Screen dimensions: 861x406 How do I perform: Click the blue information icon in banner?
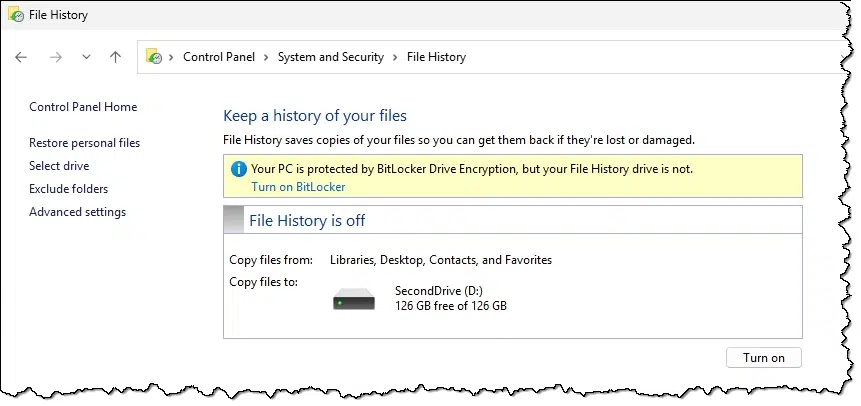pos(238,169)
